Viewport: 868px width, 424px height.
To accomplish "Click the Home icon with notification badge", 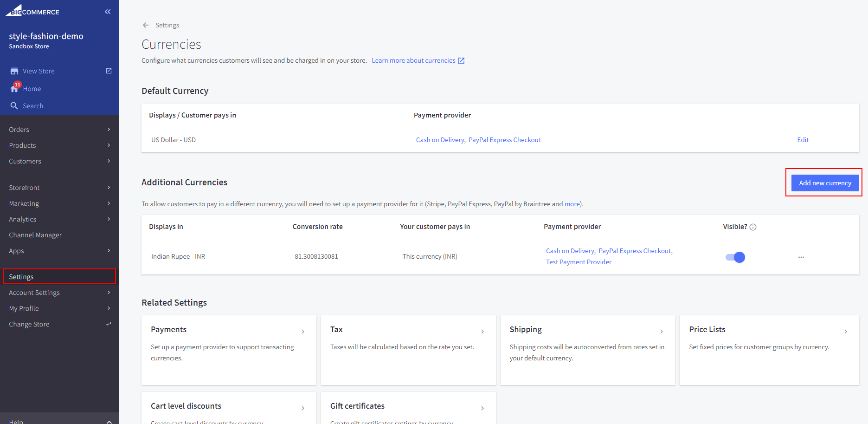I will coord(15,88).
